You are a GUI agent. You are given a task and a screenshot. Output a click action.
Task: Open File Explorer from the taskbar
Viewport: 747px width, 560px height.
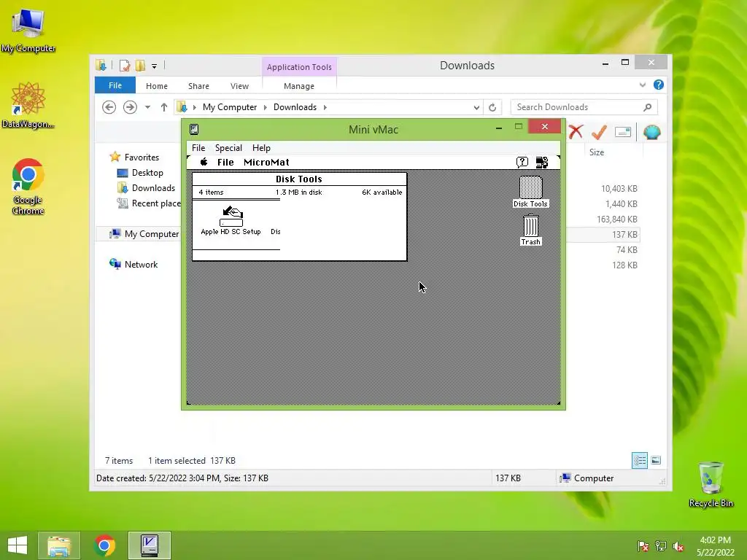coord(59,545)
